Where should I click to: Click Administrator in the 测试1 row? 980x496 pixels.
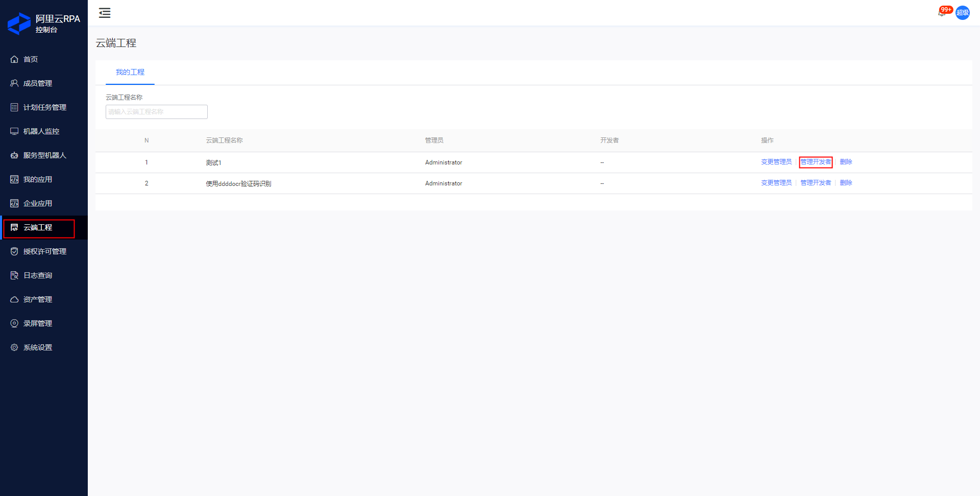click(444, 162)
